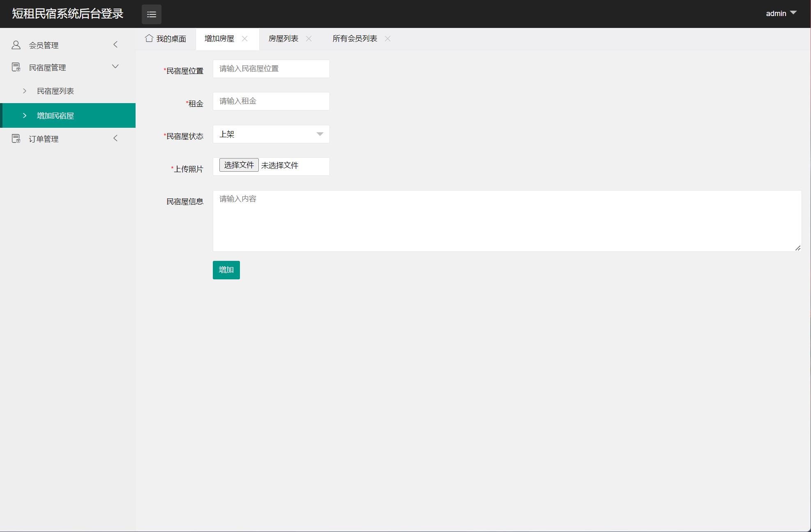The width and height of the screenshot is (811, 532).
Task: Click the home icon on 我的桌面 tab
Action: coord(149,38)
